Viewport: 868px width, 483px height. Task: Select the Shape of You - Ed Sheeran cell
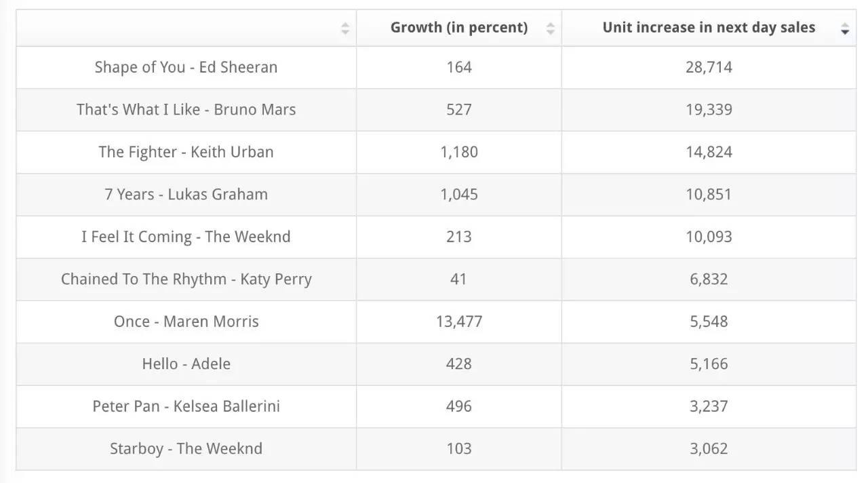tap(186, 67)
